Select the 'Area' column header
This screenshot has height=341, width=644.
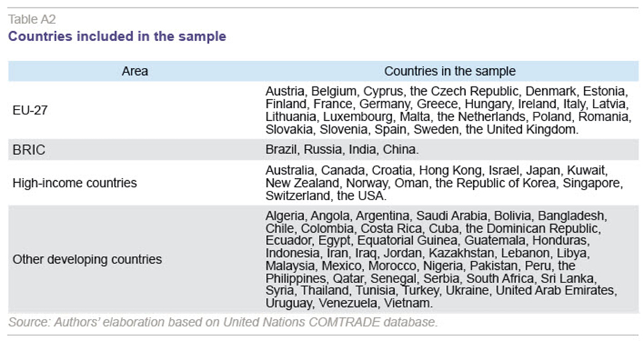click(135, 71)
